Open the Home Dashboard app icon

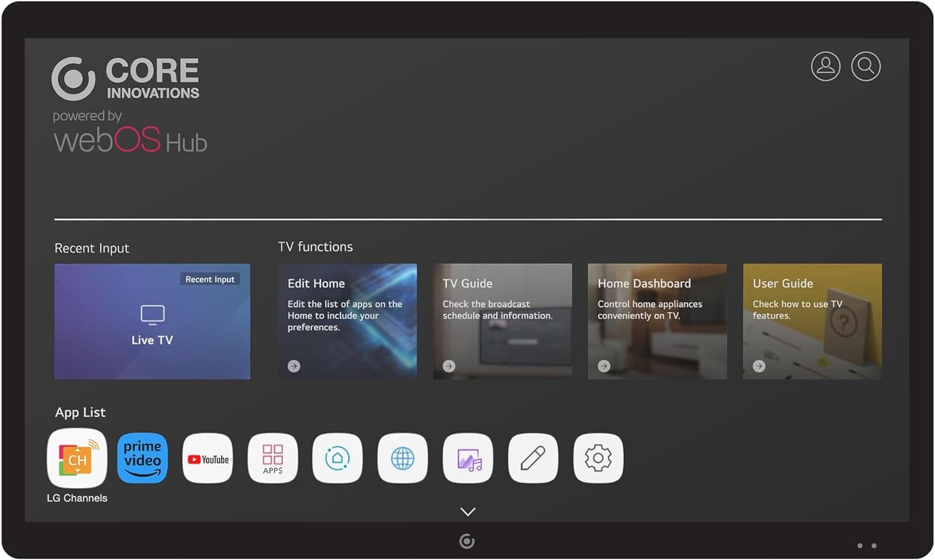337,458
